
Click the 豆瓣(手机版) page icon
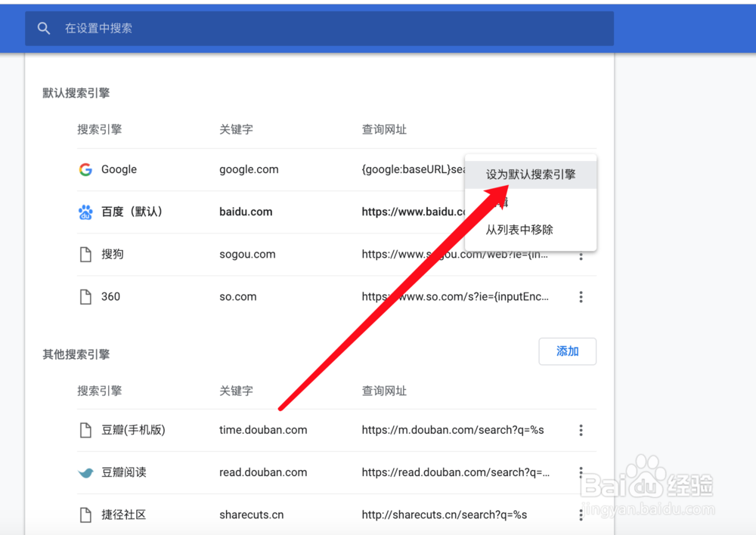click(x=86, y=430)
